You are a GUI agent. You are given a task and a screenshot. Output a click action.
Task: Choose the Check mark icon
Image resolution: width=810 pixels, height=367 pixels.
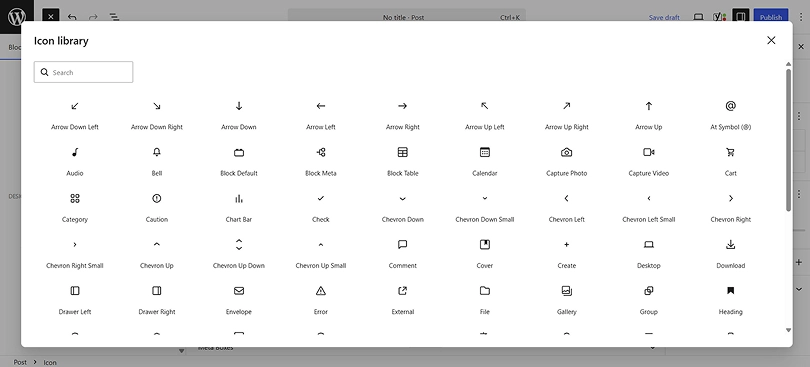[321, 198]
